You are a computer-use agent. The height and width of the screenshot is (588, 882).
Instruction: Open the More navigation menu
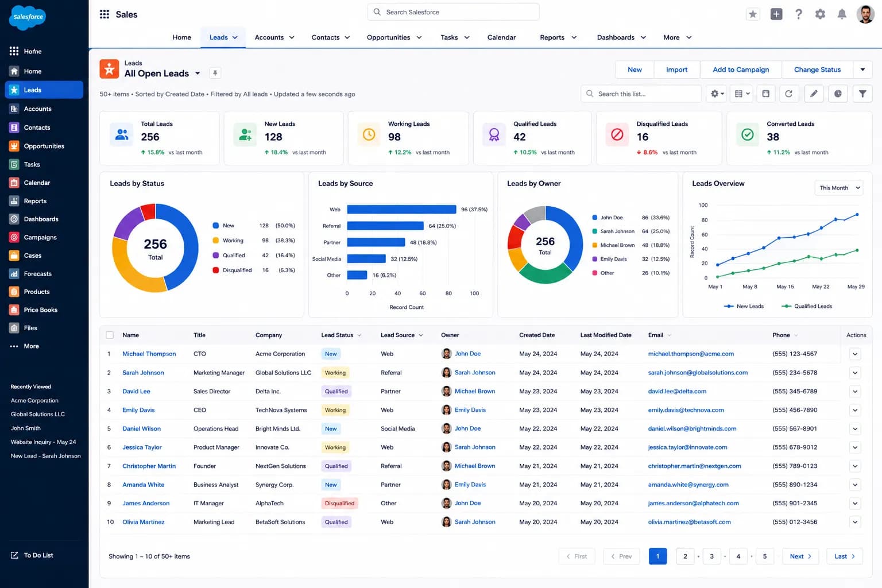click(x=678, y=37)
